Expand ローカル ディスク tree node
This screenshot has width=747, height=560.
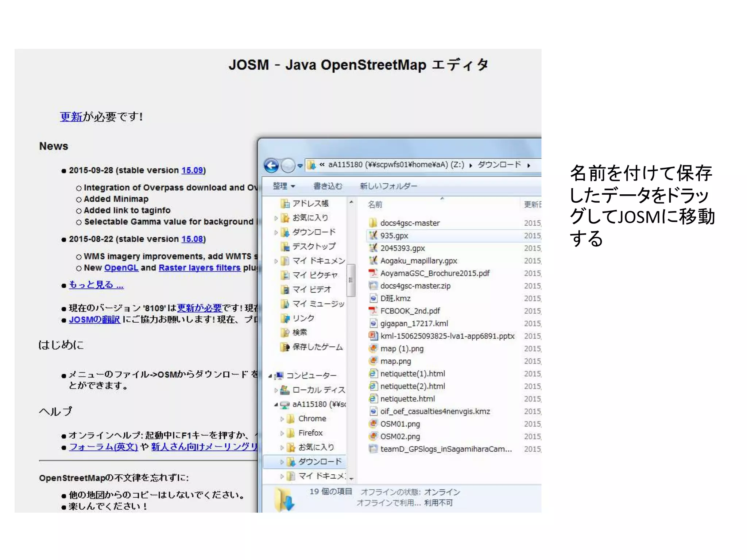point(276,390)
